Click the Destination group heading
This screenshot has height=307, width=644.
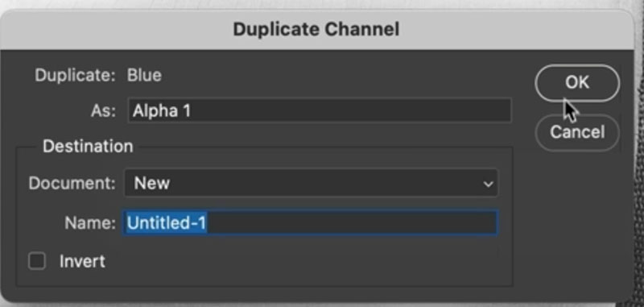coord(88,147)
